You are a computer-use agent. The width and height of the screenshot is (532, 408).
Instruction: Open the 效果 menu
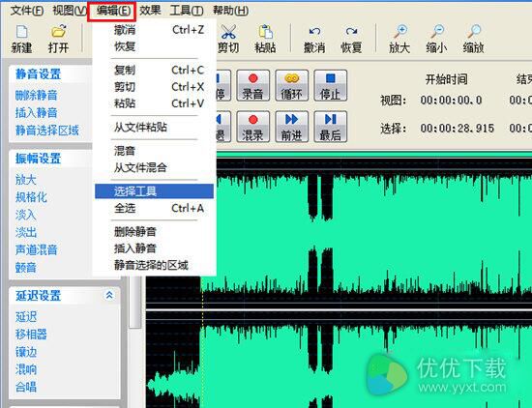click(150, 11)
